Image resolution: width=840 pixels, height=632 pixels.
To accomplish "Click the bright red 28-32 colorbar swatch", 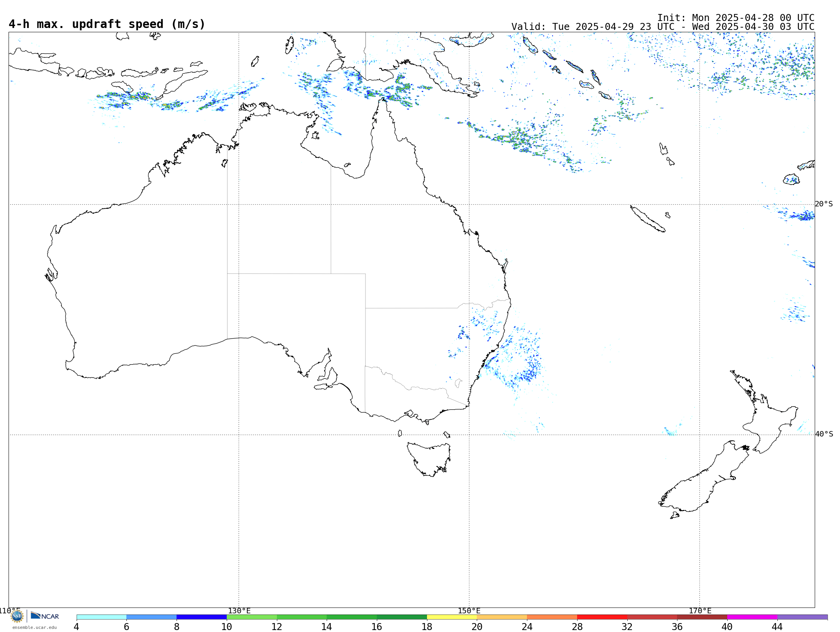I will click(x=602, y=617).
